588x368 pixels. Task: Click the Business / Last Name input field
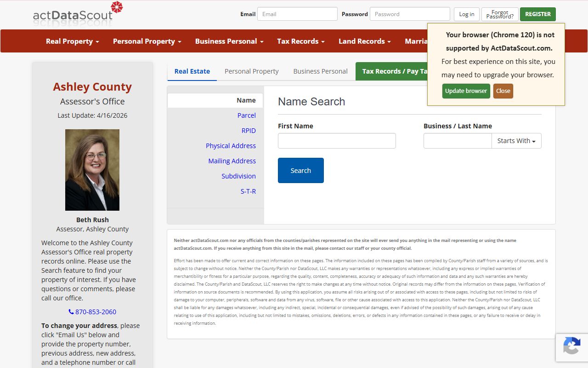pos(458,141)
